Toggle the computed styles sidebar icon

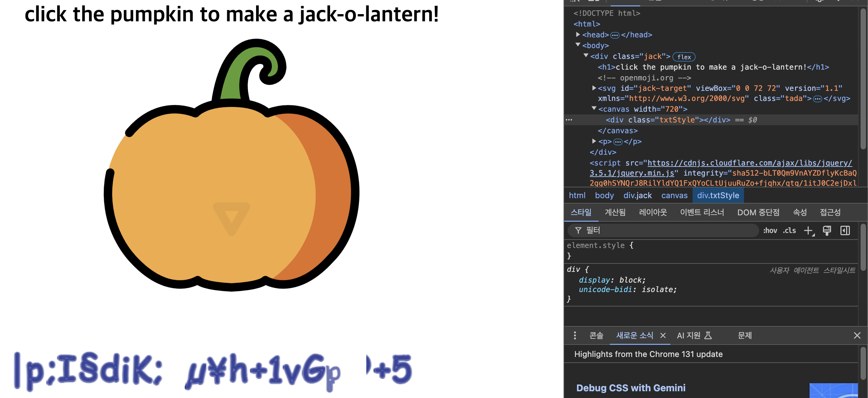pyautogui.click(x=845, y=231)
